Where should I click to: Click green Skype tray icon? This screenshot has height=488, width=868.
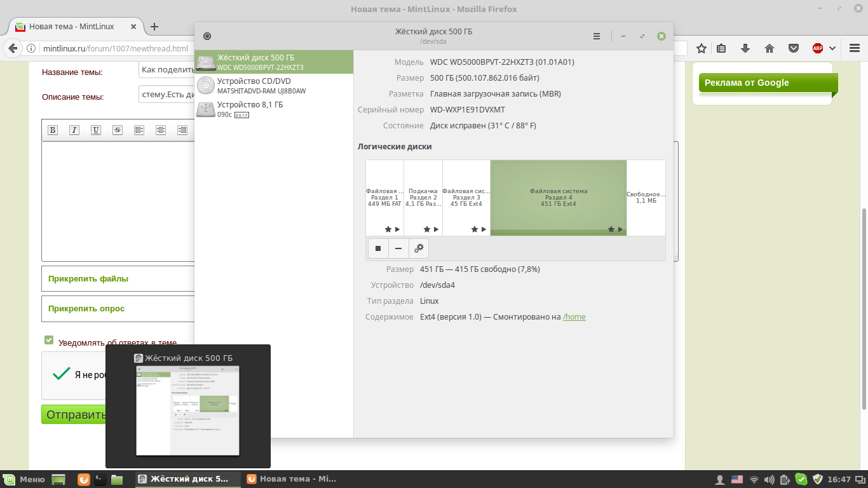click(801, 479)
